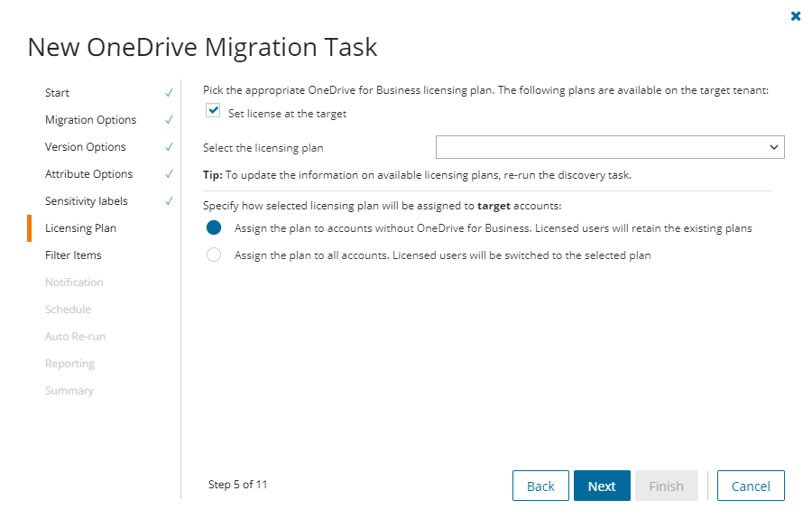Viewport: 812px width, 528px height.
Task: Click the Specify how selected licensing plan text
Action: tap(383, 206)
